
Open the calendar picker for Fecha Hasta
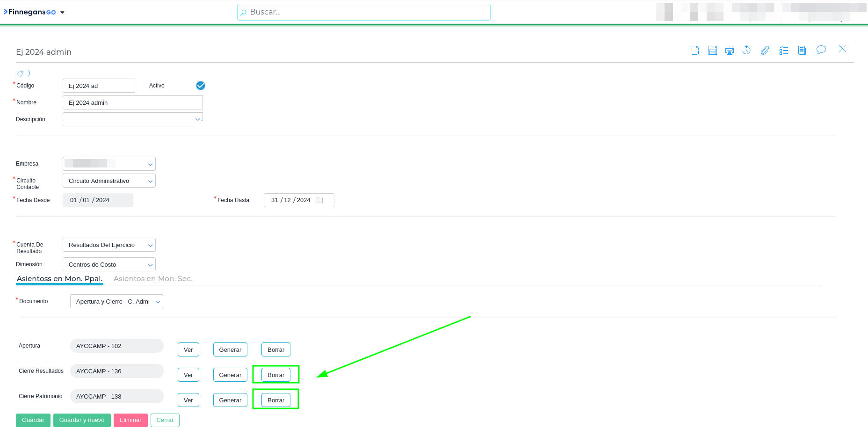pos(320,200)
